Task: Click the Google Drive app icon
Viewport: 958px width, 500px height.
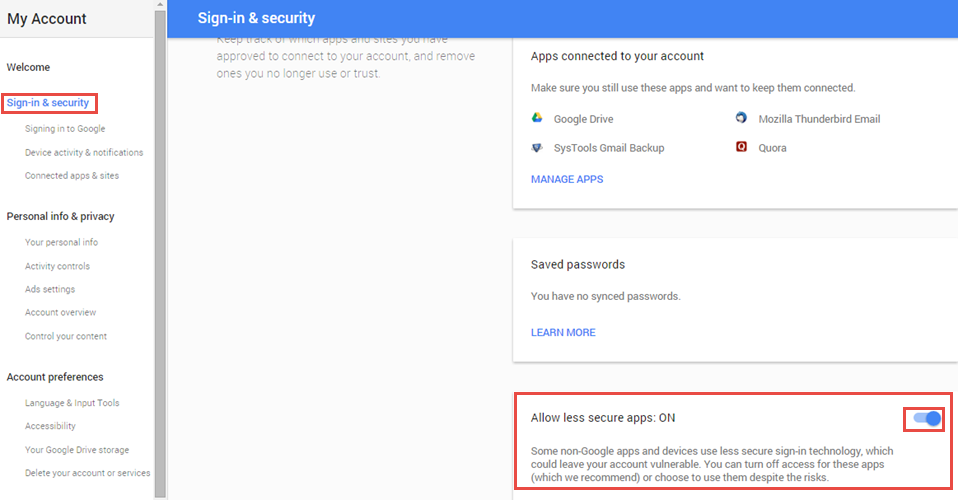Action: click(537, 118)
